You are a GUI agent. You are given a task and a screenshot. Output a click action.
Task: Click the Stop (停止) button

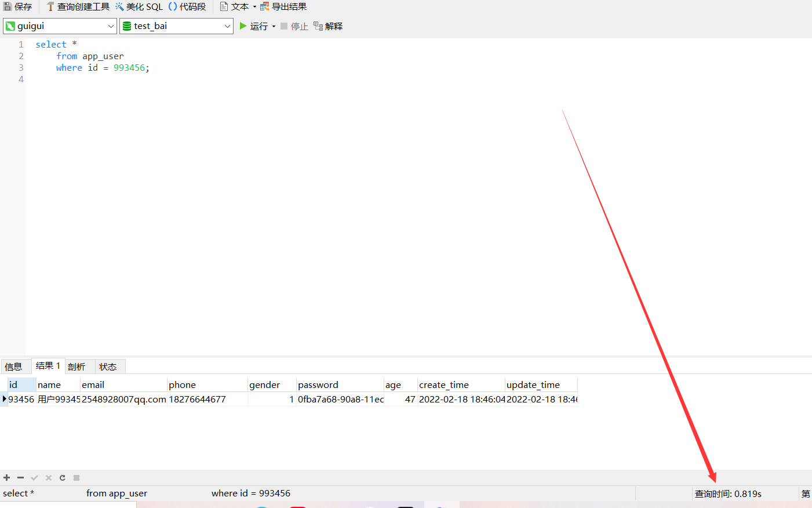(x=294, y=26)
